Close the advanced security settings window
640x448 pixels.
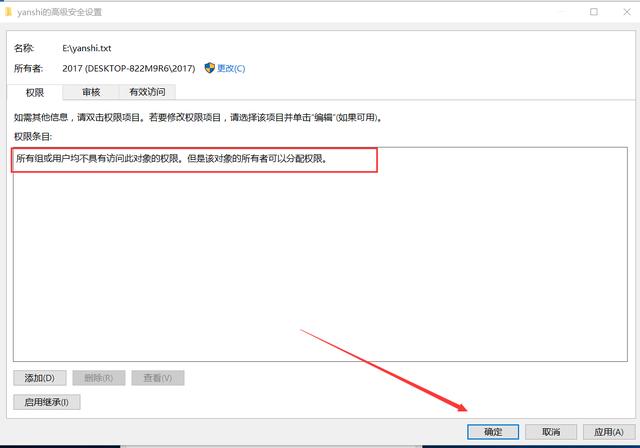click(x=627, y=12)
